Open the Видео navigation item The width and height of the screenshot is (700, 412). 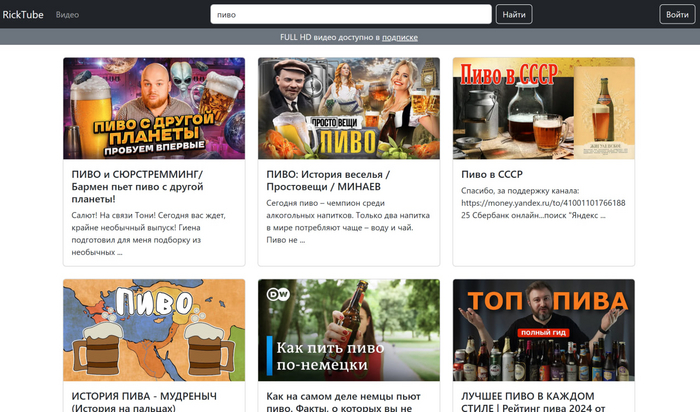[67, 15]
